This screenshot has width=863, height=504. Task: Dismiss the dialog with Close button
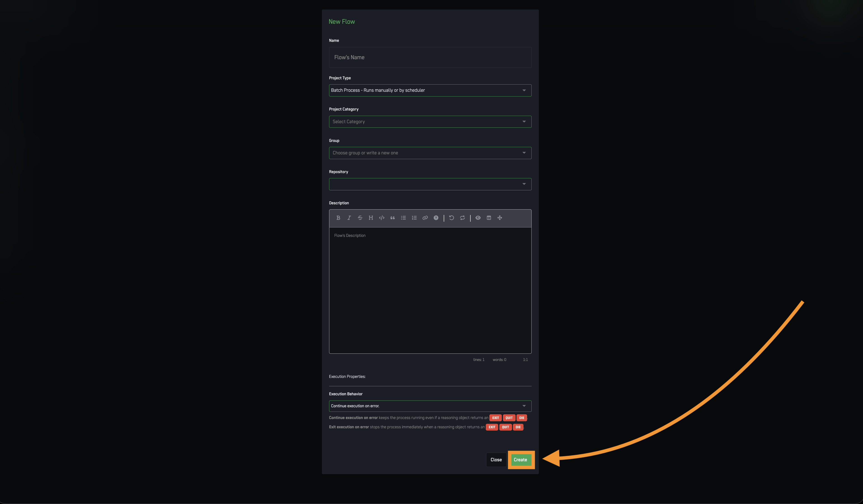[x=496, y=460]
